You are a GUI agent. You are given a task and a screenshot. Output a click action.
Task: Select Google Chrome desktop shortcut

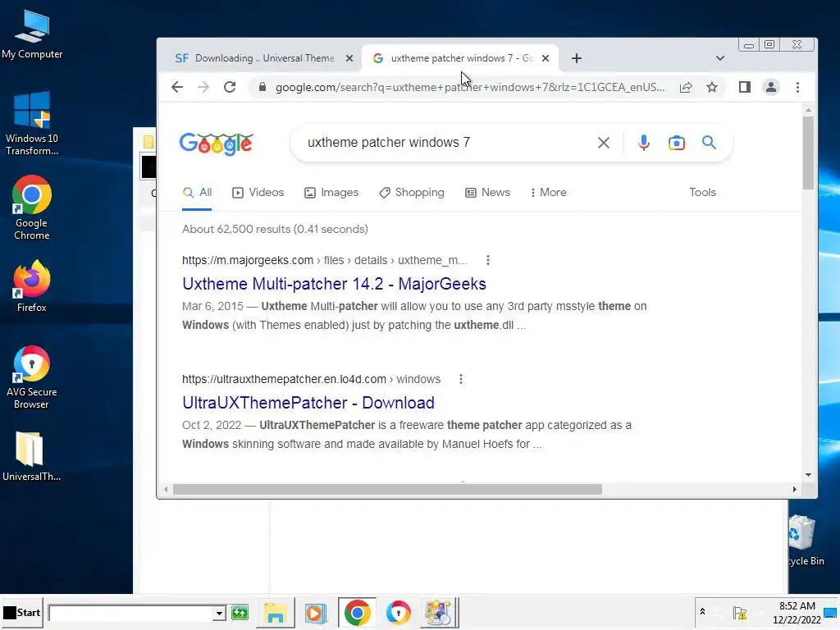(32, 208)
